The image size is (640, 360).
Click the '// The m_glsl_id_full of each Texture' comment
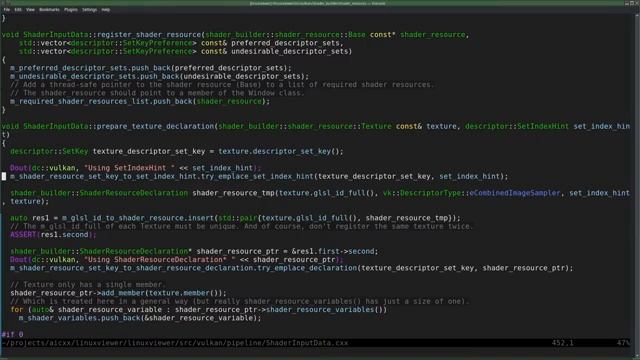(241, 227)
